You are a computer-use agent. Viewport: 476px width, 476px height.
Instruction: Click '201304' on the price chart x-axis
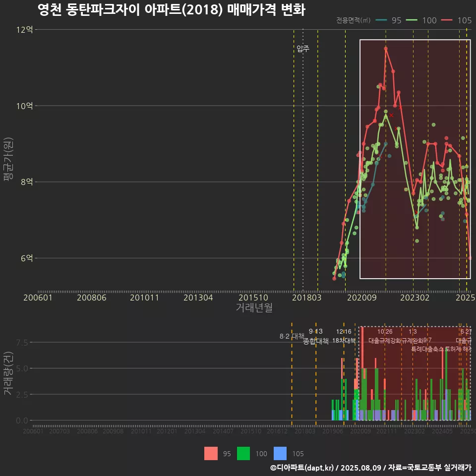198,297
